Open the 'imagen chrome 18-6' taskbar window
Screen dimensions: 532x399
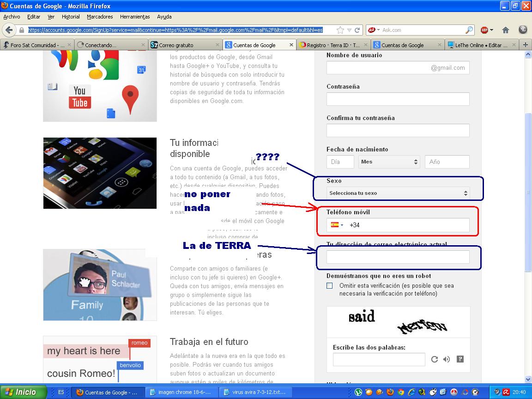[x=182, y=392]
